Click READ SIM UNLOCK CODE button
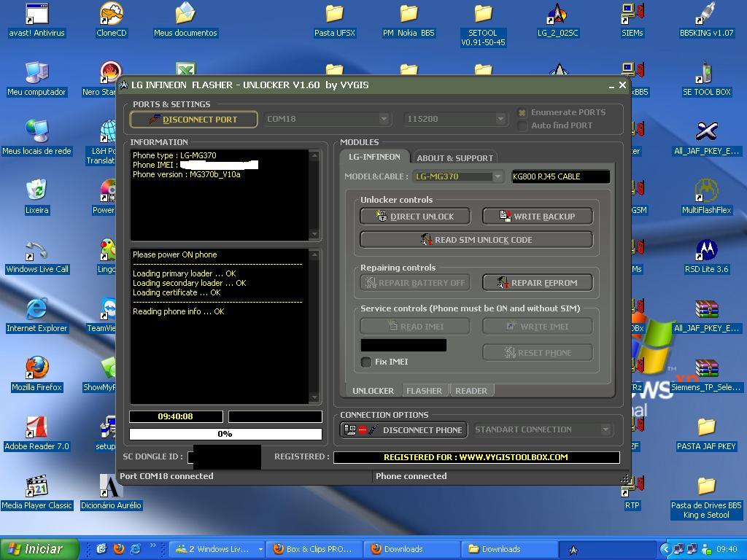The height and width of the screenshot is (560, 747). coord(476,239)
